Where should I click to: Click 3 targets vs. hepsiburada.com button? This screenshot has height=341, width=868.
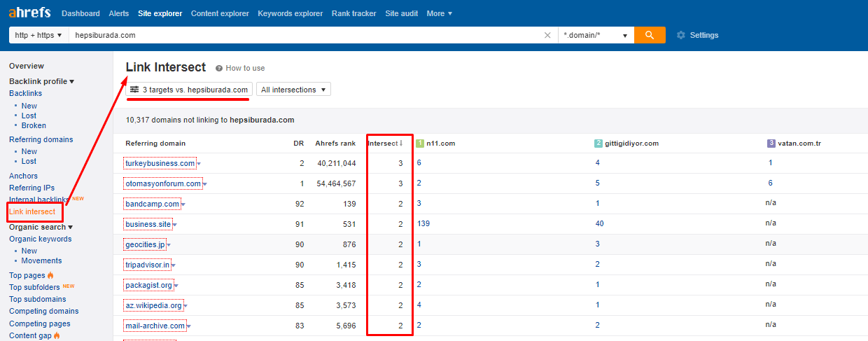189,90
